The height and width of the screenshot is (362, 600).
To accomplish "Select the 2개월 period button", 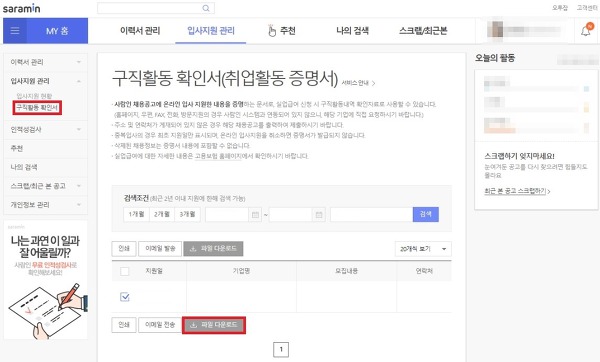I will tap(162, 214).
